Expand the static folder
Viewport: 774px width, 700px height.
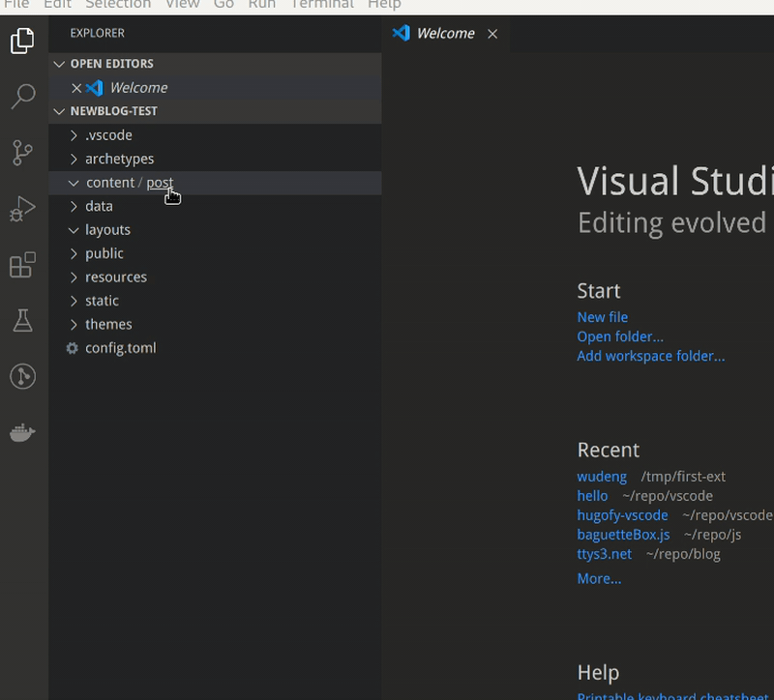tap(74, 301)
